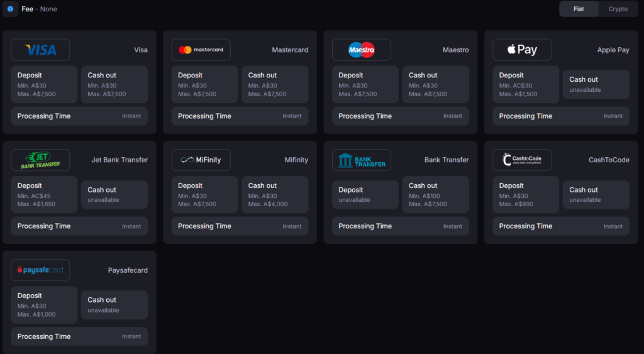Click the paysafecard logo
This screenshot has height=354, width=644.
40,270
